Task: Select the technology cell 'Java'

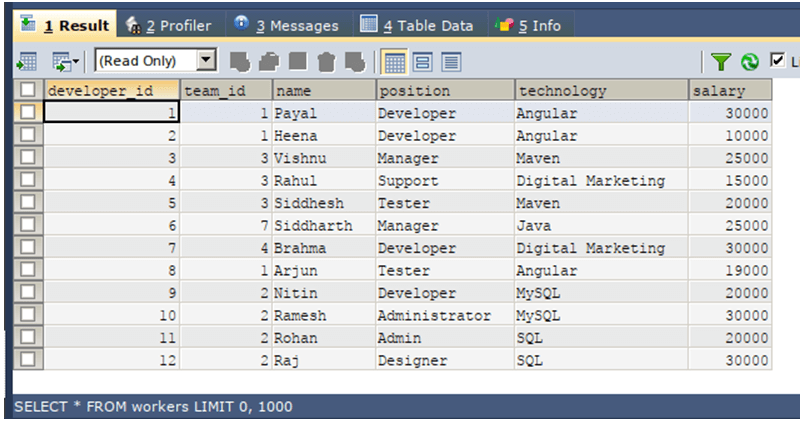Action: click(x=602, y=225)
